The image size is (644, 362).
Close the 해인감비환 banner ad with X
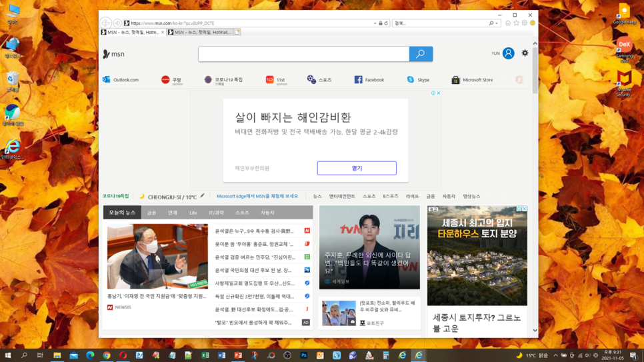(438, 93)
